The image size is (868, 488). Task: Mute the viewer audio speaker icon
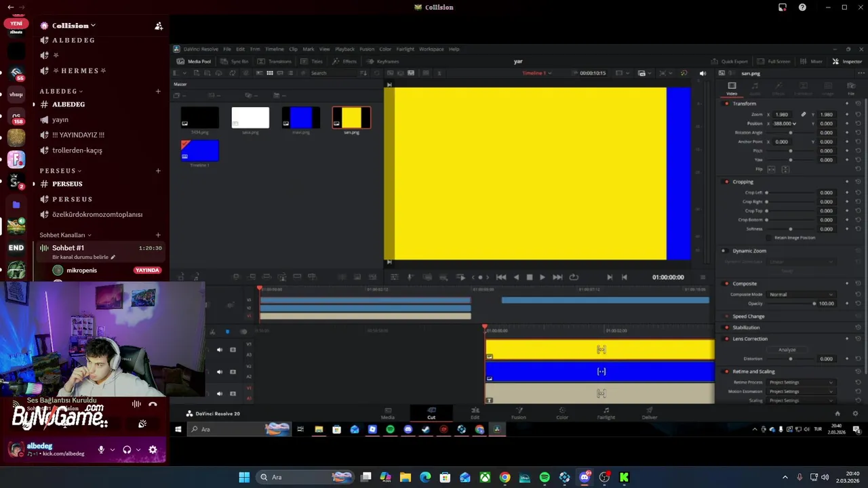703,73
